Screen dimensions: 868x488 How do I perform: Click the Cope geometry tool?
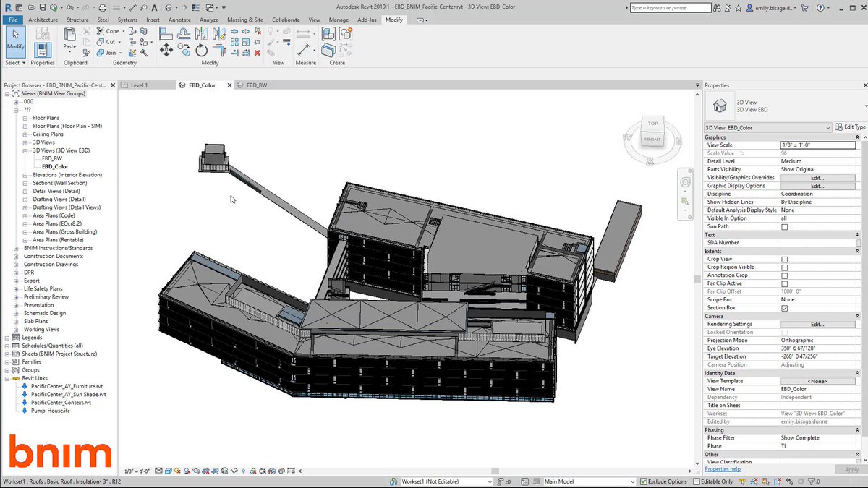click(x=109, y=31)
